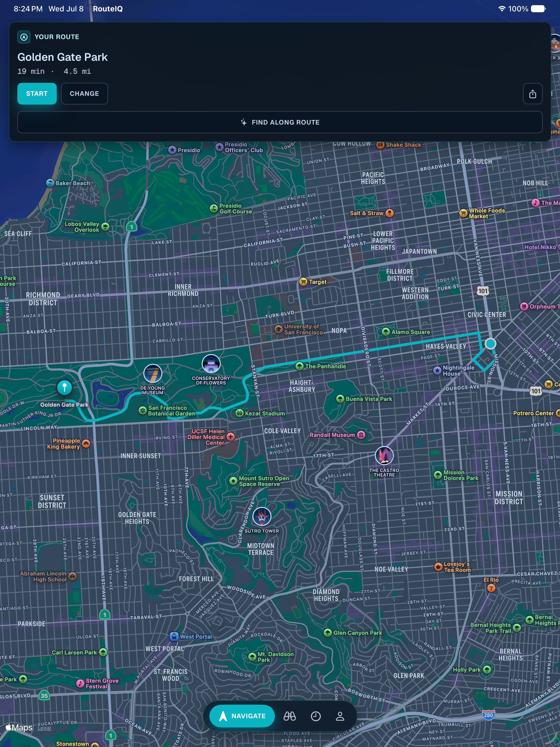
Task: Tap the "MISSION DISTRICT" neighborhood label
Action: point(509,498)
